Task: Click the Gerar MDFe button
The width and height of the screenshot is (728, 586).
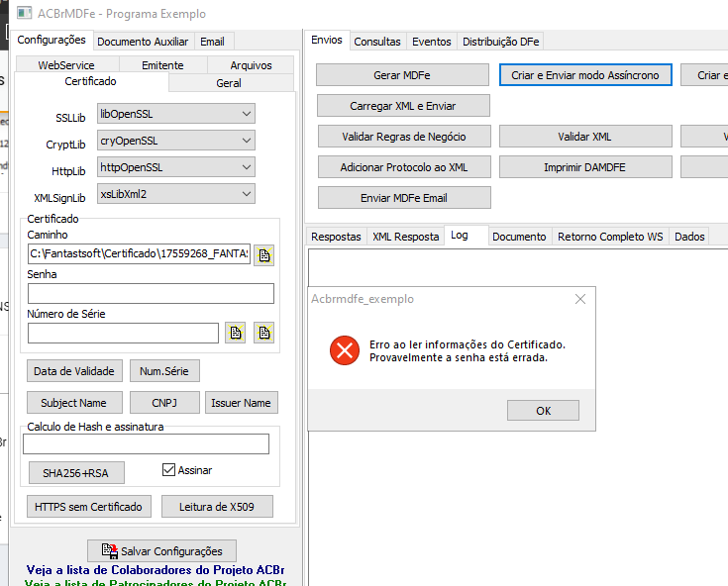Action: point(402,75)
